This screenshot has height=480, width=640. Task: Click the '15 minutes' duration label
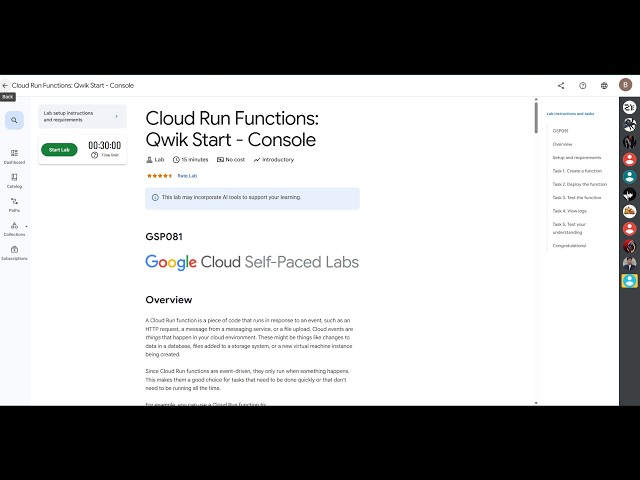click(190, 160)
